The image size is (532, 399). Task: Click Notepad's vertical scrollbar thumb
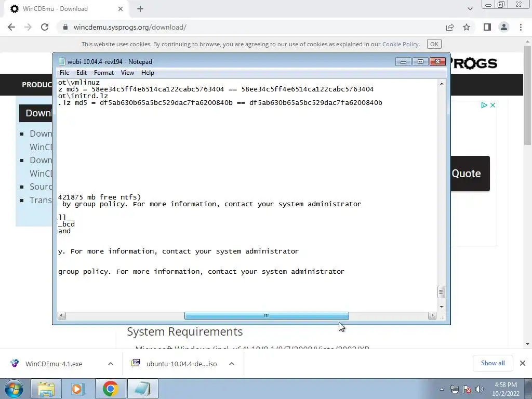pyautogui.click(x=441, y=292)
